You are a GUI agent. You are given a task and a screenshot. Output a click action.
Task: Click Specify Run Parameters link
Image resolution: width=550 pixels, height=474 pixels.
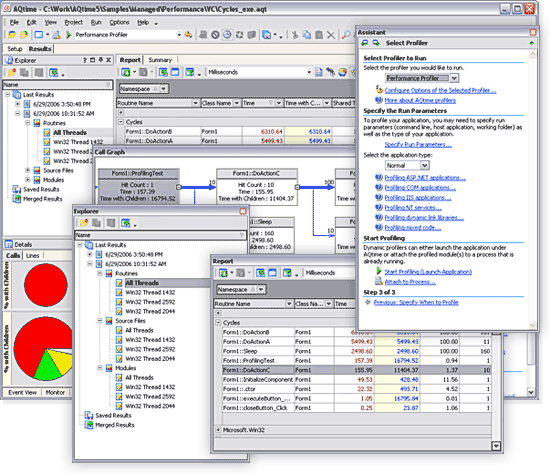418,145
